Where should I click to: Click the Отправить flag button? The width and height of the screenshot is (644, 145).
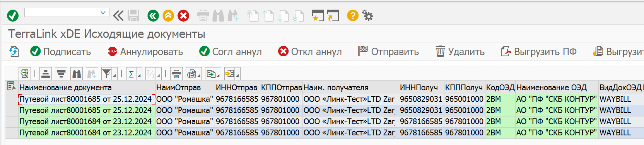[x=388, y=52]
